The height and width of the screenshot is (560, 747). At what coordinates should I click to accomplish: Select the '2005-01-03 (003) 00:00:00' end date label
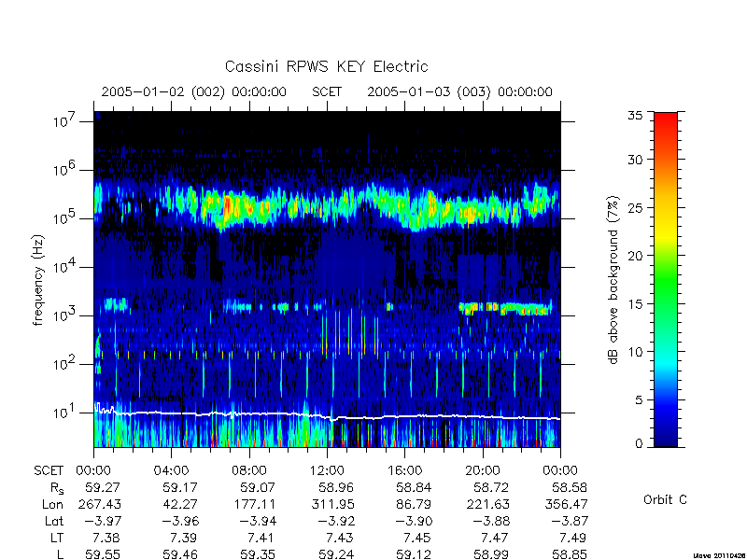click(x=459, y=91)
